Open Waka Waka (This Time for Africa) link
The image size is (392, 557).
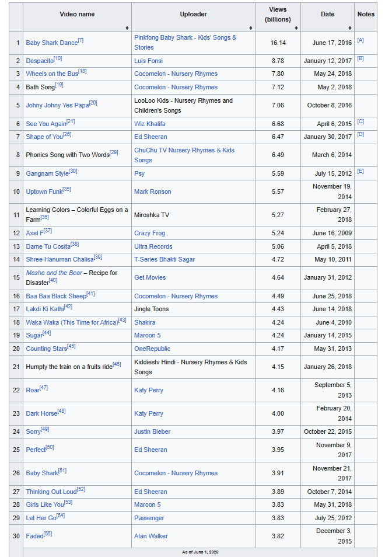click(72, 323)
